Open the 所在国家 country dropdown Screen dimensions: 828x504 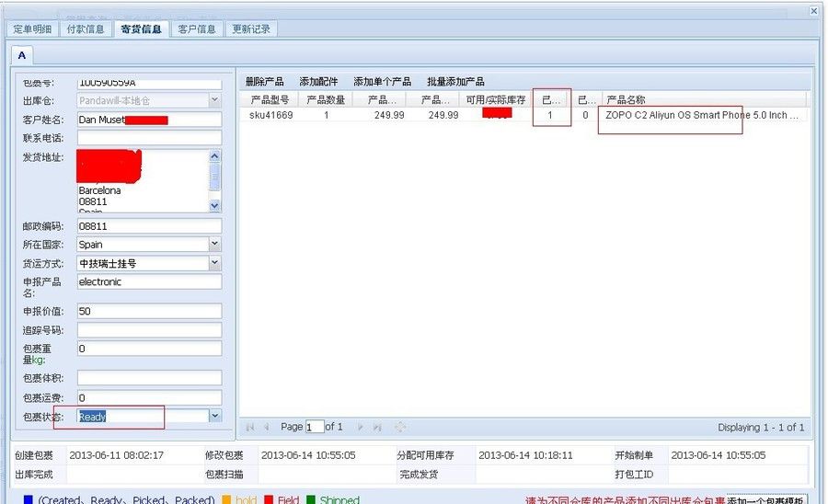[x=214, y=244]
